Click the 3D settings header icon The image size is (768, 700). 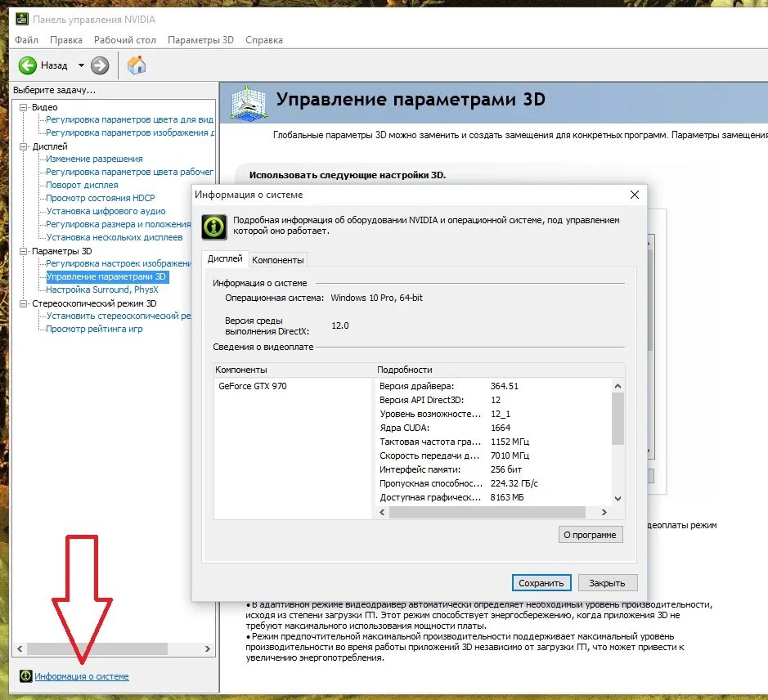[249, 103]
